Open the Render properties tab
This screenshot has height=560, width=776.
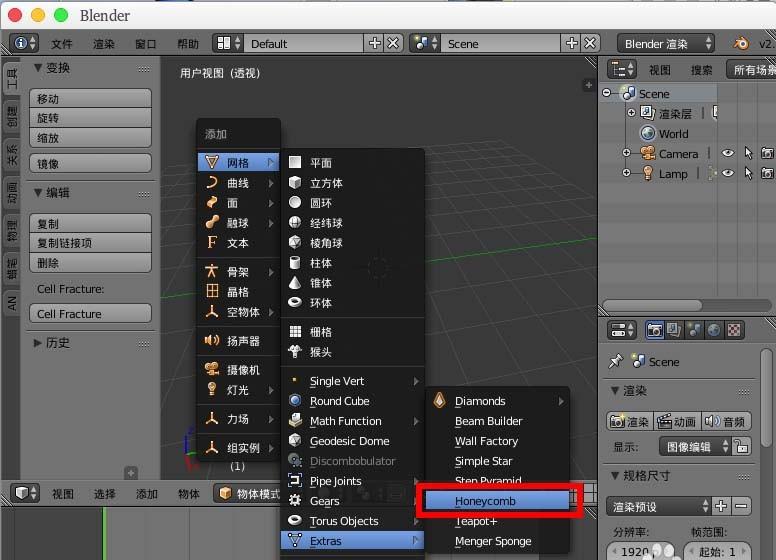click(x=655, y=330)
